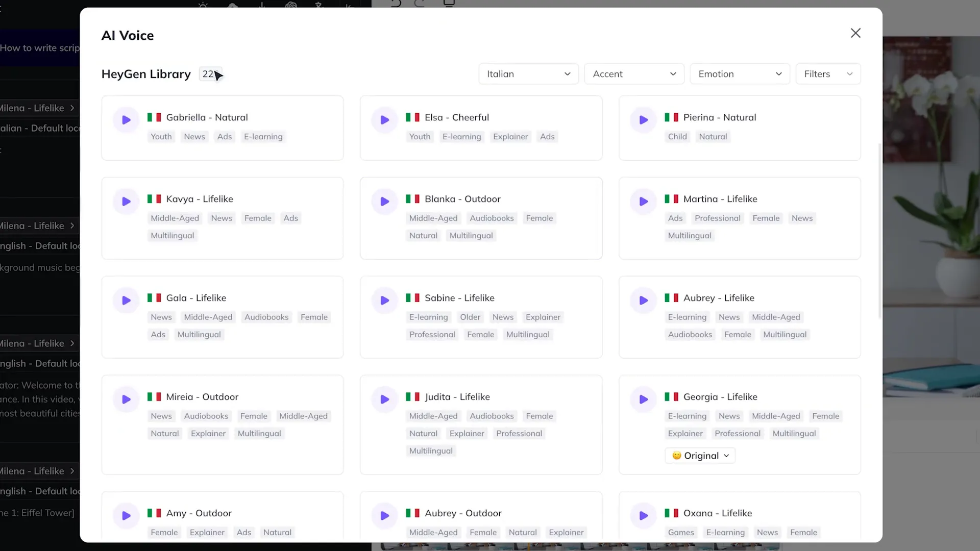Open the Original emotion dropdown for Georgia
980x551 pixels.
pos(700,456)
